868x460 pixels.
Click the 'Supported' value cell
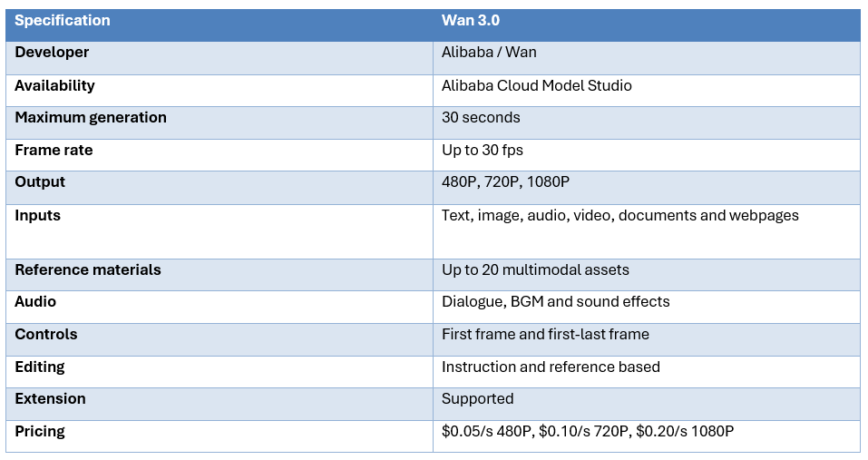pos(647,404)
